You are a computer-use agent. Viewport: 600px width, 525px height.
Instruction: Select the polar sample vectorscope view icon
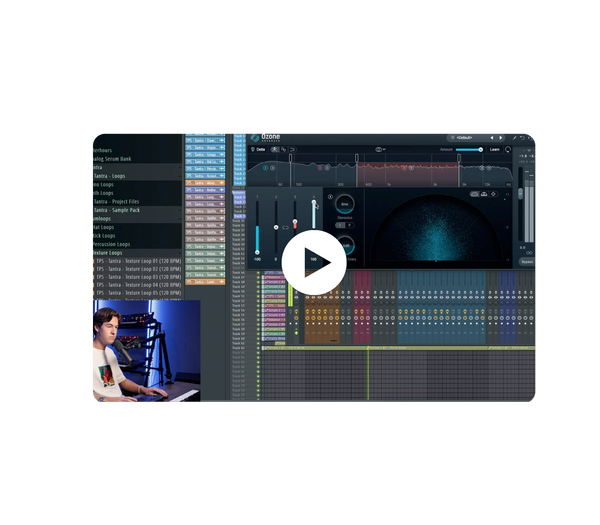point(474,194)
